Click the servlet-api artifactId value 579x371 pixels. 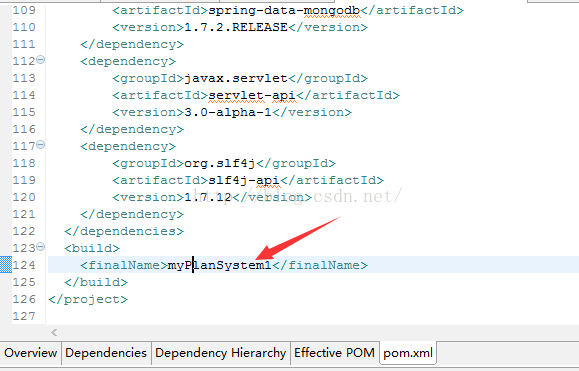click(252, 96)
